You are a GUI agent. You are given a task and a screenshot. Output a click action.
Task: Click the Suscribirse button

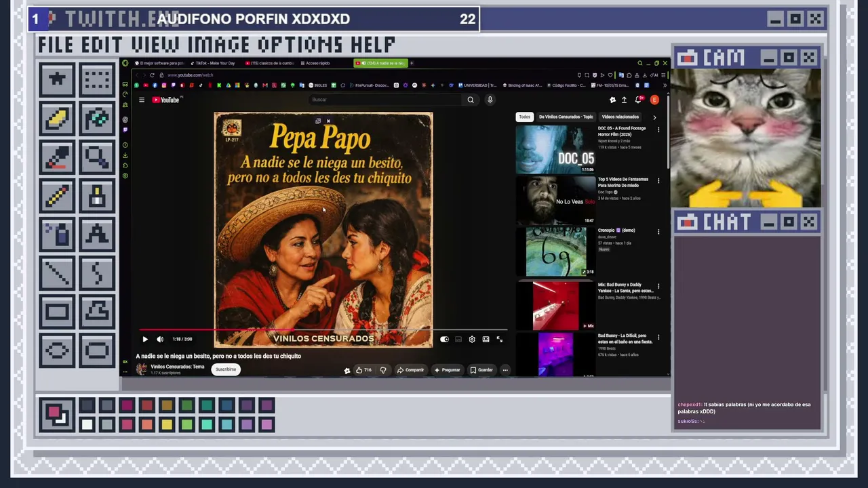[x=226, y=369]
